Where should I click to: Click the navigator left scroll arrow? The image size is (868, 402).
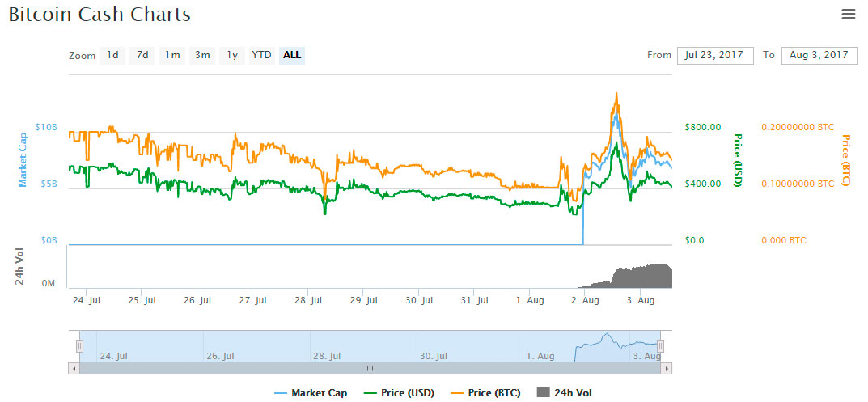(74, 368)
